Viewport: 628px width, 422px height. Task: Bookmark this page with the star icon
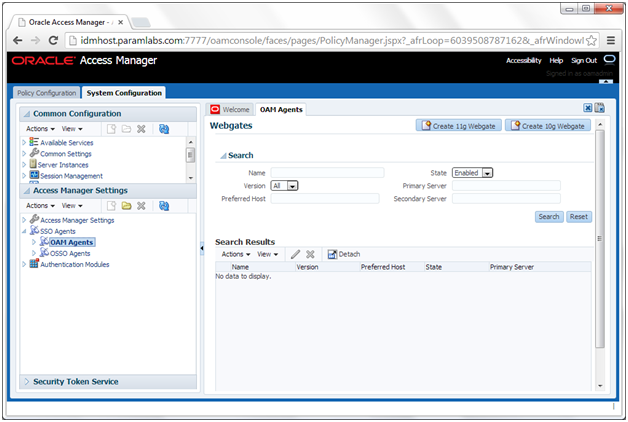point(591,40)
